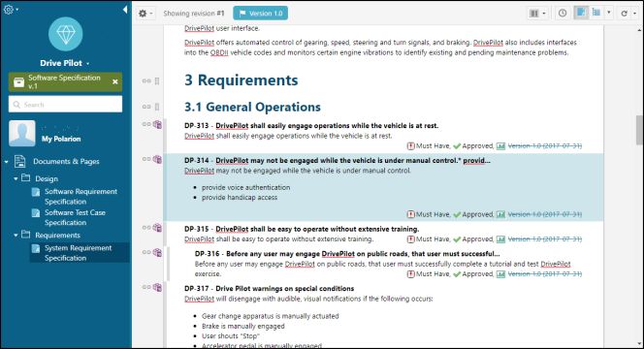The height and width of the screenshot is (349, 644).
Task: Toggle the outline tree view button
Action: tap(596, 13)
